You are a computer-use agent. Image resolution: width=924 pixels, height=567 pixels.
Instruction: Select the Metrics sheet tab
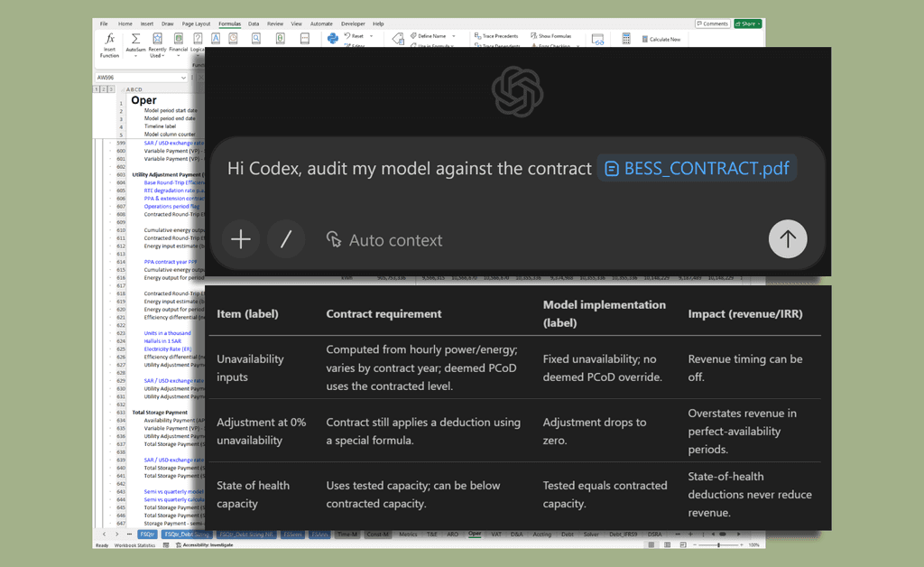coord(408,534)
